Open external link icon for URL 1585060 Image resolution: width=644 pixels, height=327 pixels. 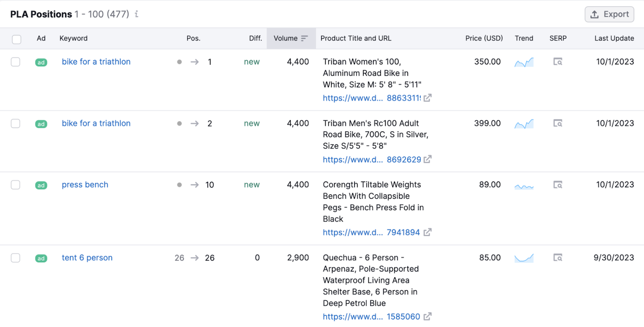427,317
